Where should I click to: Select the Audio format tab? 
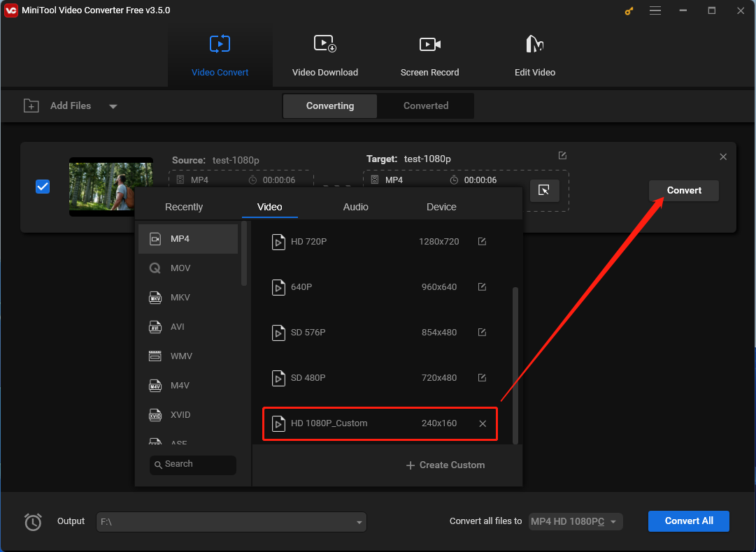pos(355,207)
